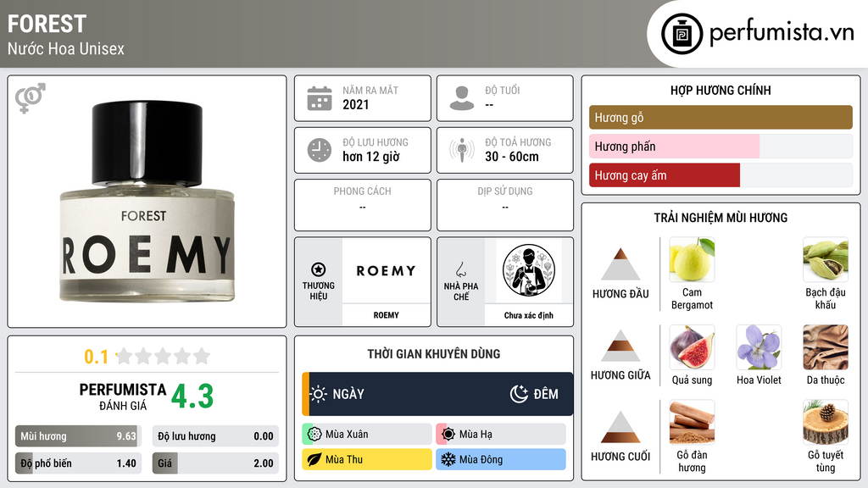The image size is (868, 488).
Task: Click the perfumer illustration above Chưa xác định
Action: [529, 270]
